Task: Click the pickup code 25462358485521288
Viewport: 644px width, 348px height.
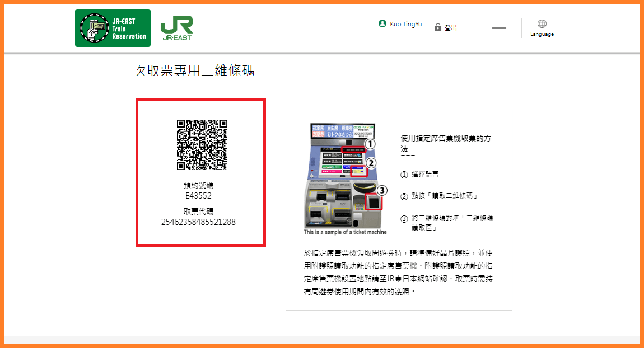Action: pos(198,222)
